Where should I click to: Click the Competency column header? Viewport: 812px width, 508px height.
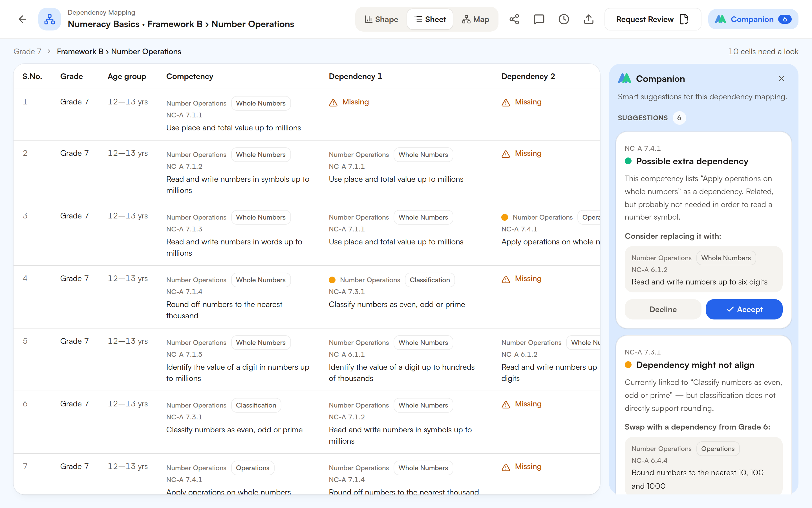tap(189, 76)
